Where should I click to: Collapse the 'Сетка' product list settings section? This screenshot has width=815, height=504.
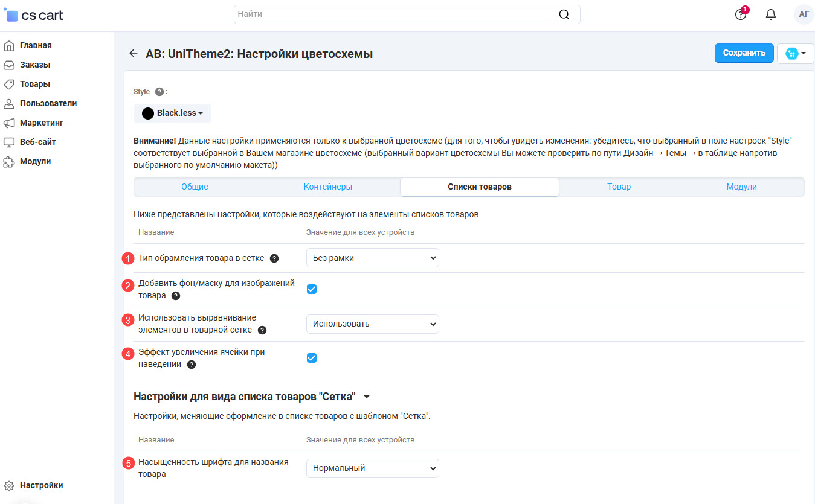coord(366,397)
